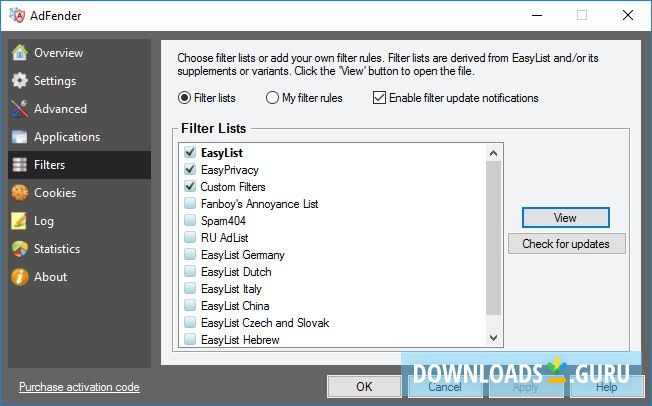
Task: Enable the RU AdList checkbox
Action: point(190,237)
